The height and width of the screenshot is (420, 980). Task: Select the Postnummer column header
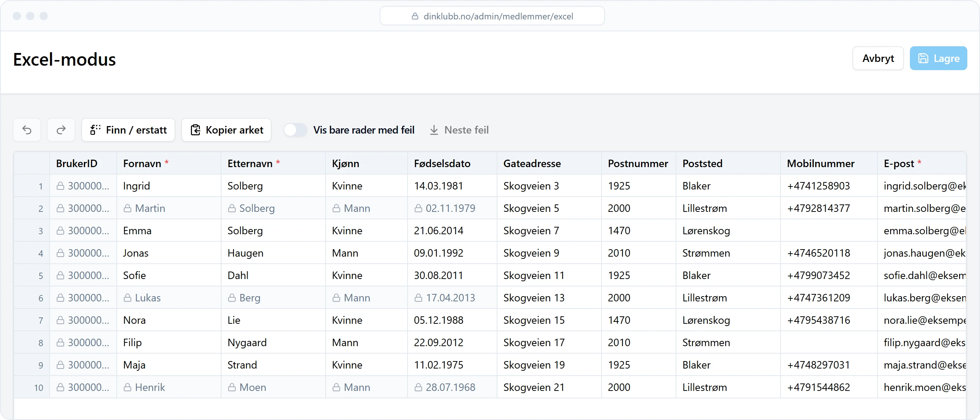[638, 164]
